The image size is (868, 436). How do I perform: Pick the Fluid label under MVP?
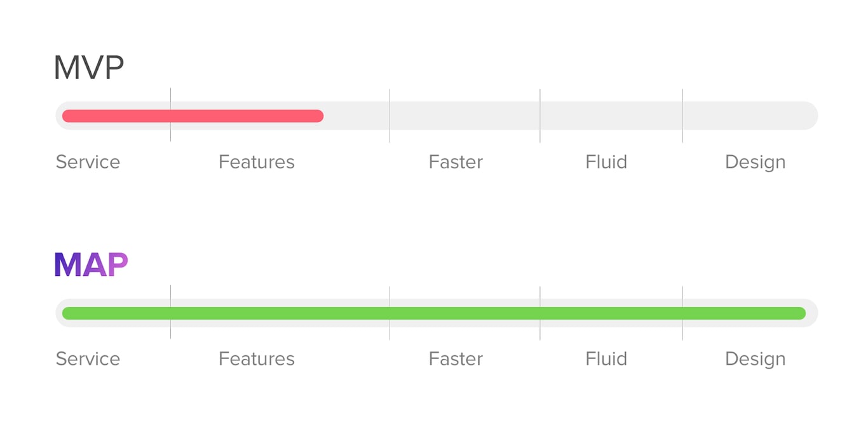(606, 162)
